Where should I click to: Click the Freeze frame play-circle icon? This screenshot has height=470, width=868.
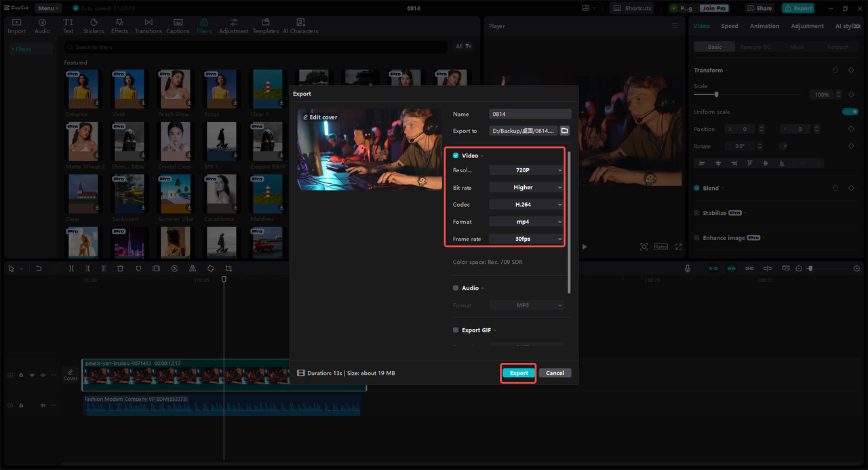174,269
